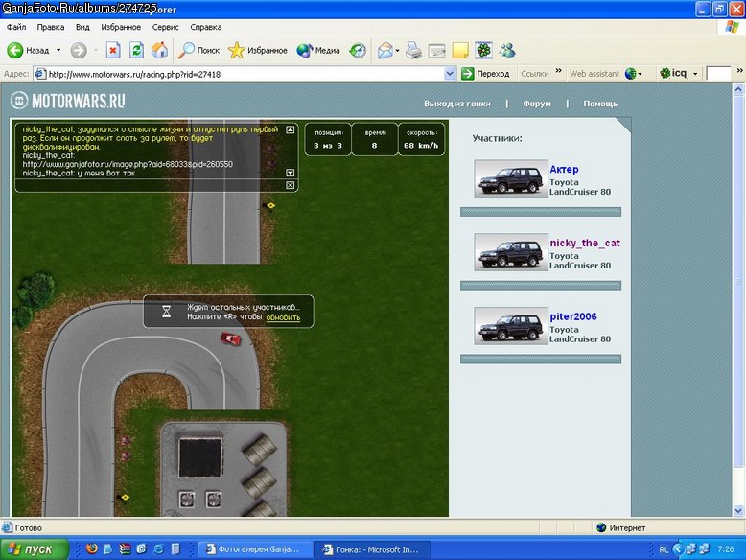The width and height of the screenshot is (746, 560).
Task: Click the 7:26 clock in tray
Action: pyautogui.click(x=726, y=549)
